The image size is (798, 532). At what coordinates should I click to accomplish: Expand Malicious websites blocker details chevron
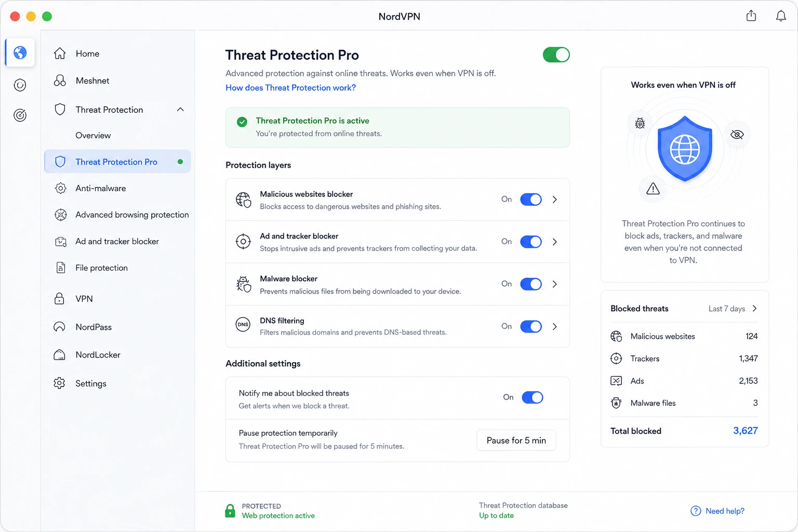[555, 199]
